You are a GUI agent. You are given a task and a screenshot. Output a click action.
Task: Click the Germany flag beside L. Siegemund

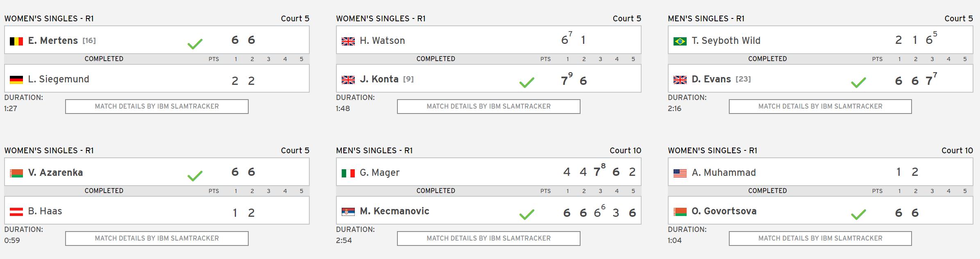(x=16, y=80)
